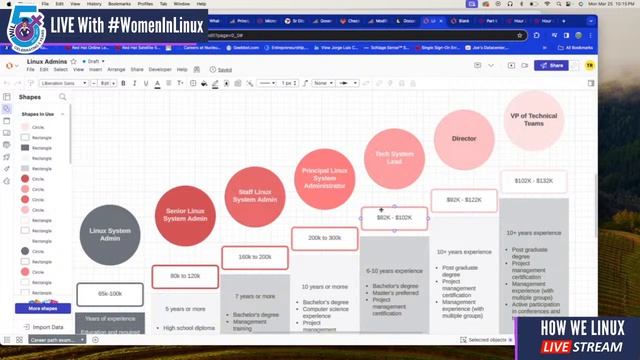Open the font family dropdown

pos(64,83)
